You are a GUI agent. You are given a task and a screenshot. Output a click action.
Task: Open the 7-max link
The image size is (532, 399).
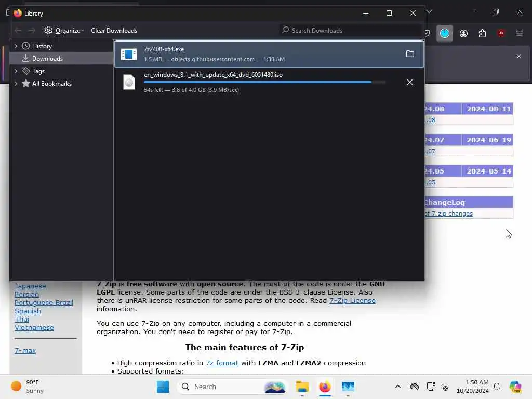25,351
